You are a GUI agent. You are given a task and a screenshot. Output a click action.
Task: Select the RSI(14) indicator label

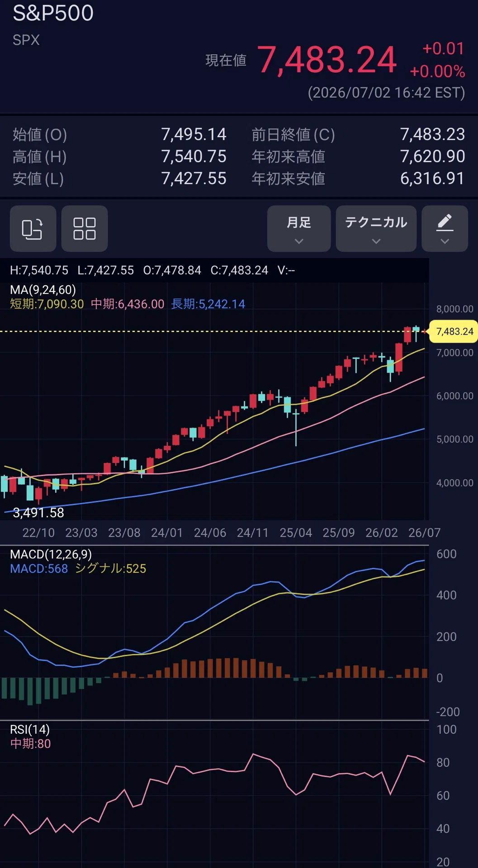click(x=30, y=729)
